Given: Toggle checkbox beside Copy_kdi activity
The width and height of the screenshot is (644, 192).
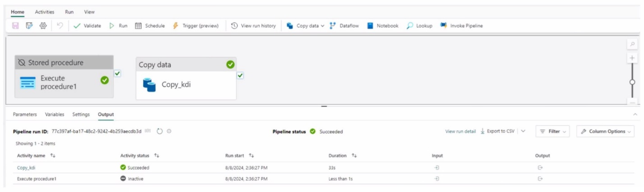Looking at the screenshot, I should coord(240,75).
